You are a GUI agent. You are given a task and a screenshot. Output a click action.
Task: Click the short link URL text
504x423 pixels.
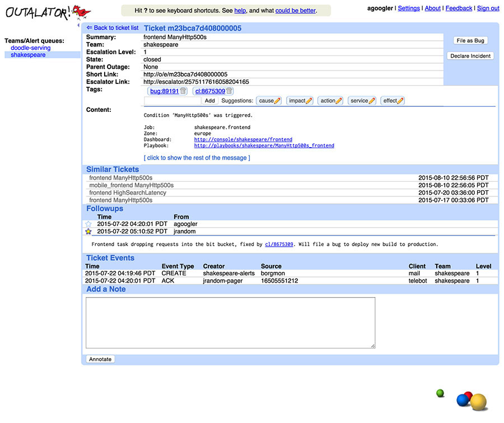click(185, 74)
